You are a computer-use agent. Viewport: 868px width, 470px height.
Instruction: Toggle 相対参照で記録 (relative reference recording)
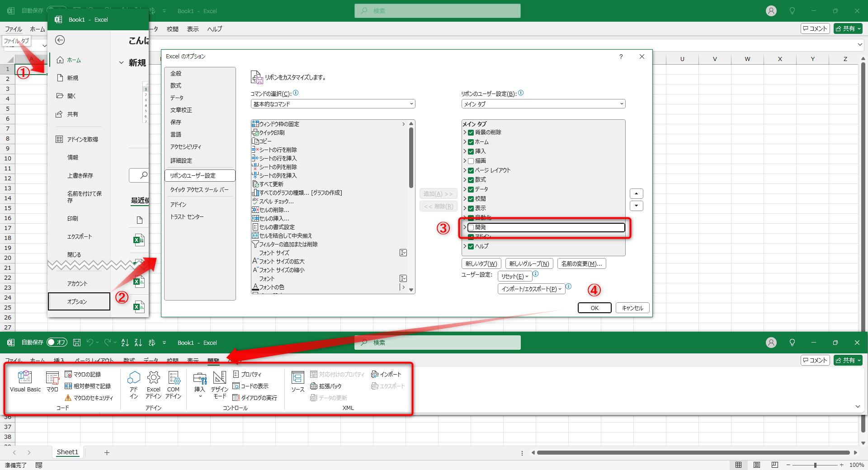88,386
